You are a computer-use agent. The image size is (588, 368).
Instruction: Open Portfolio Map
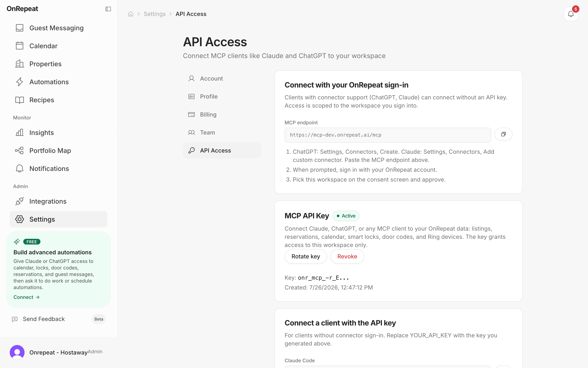coord(59,150)
